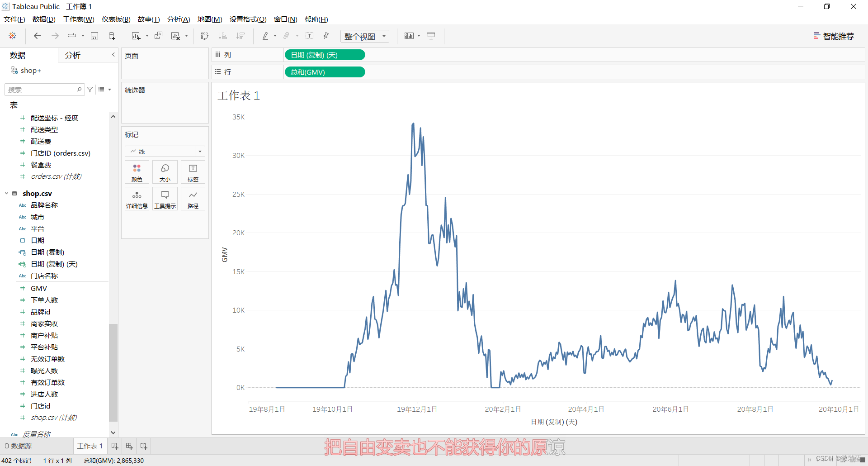Screen dimensions: 868x466
Task: Click the redo forward arrow
Action: click(55, 36)
